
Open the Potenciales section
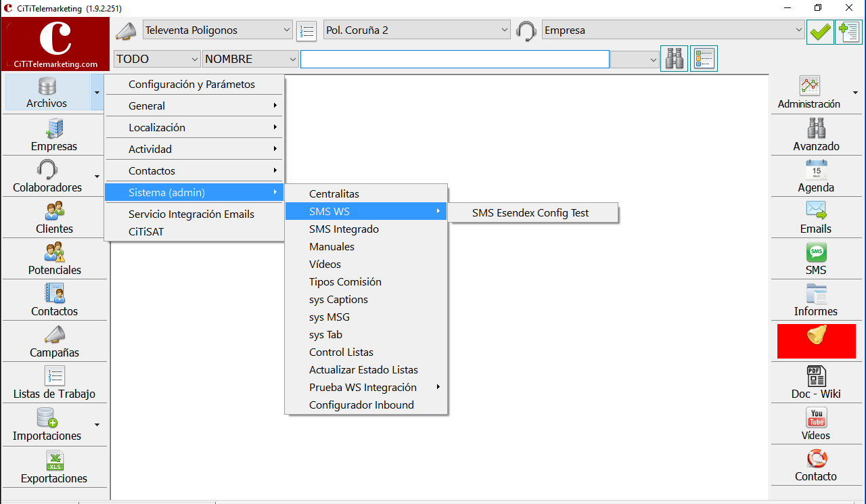[x=54, y=258]
